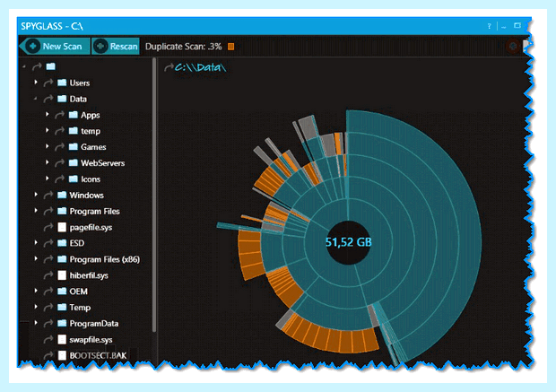
Task: Select the Temp folder label
Action: tap(80, 308)
